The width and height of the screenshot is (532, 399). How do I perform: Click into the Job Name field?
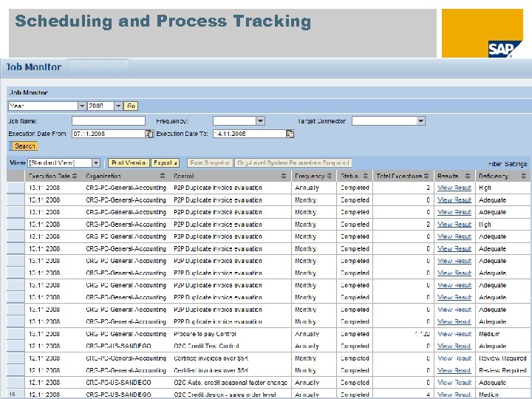coord(109,120)
